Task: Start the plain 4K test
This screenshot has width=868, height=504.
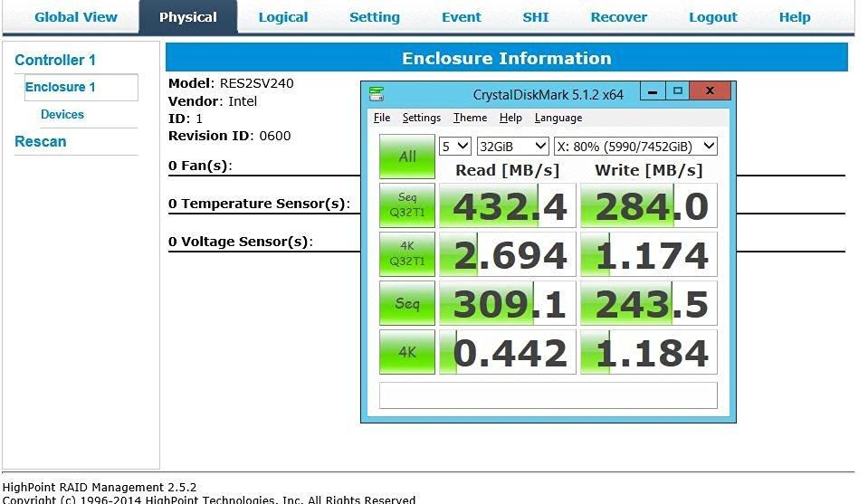Action: coord(407,352)
